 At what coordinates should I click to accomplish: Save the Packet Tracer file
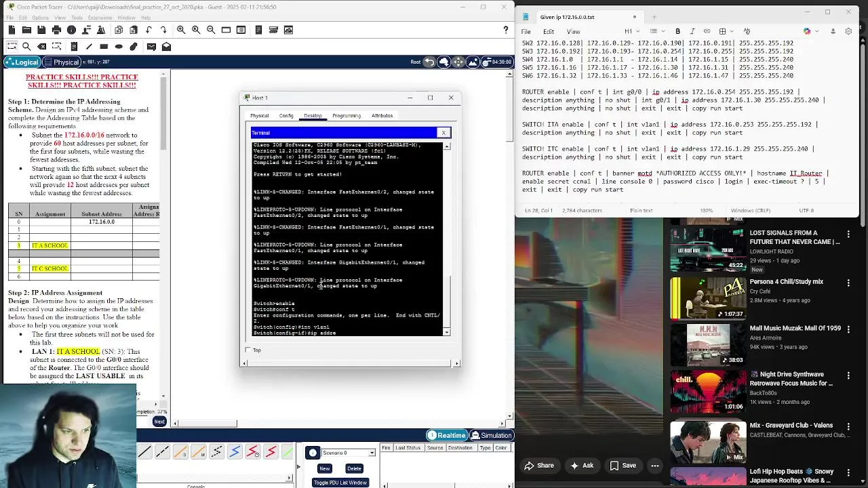tap(41, 30)
